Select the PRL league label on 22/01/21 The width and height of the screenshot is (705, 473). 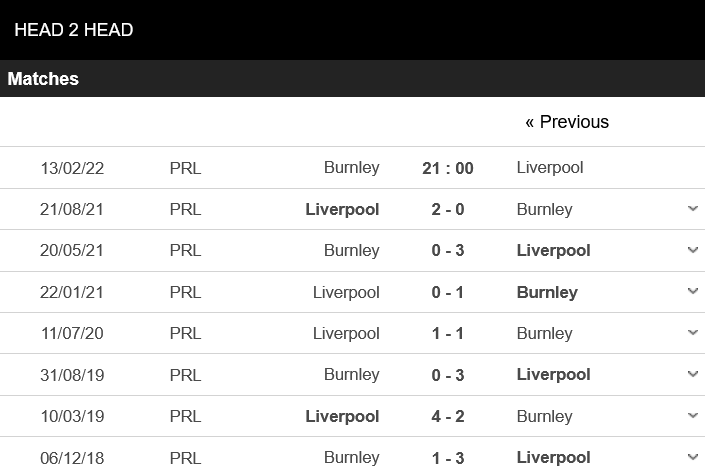point(185,292)
